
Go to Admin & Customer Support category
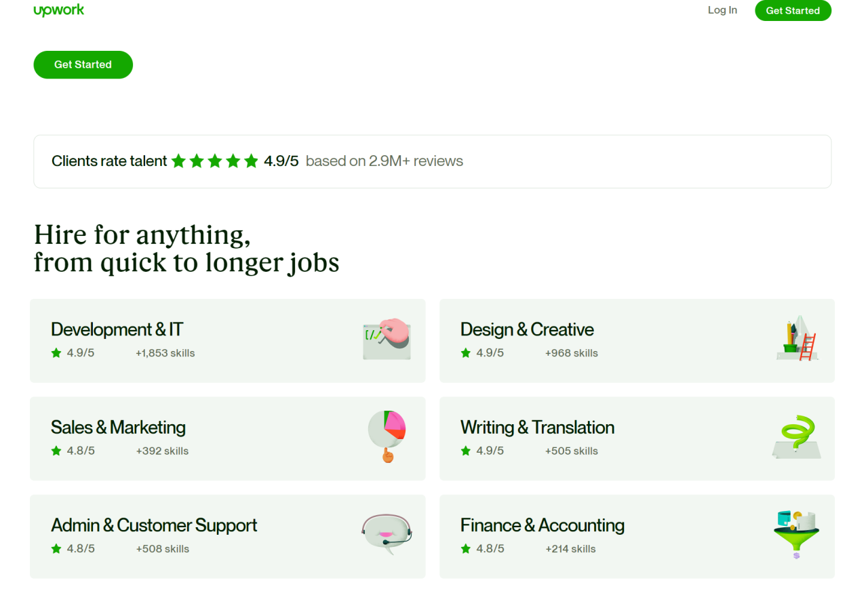154,525
